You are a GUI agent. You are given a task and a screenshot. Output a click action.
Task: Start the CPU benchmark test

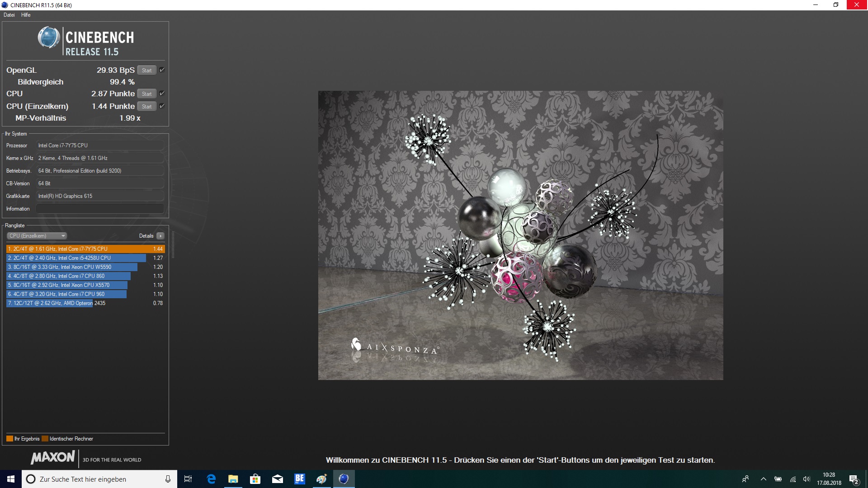[x=146, y=94]
